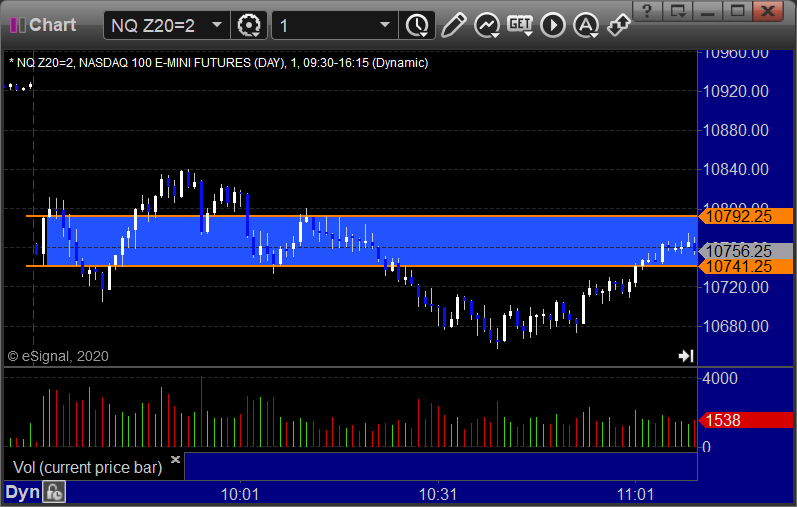The image size is (797, 507).
Task: Open the window options dropdown icon
Action: point(678,11)
